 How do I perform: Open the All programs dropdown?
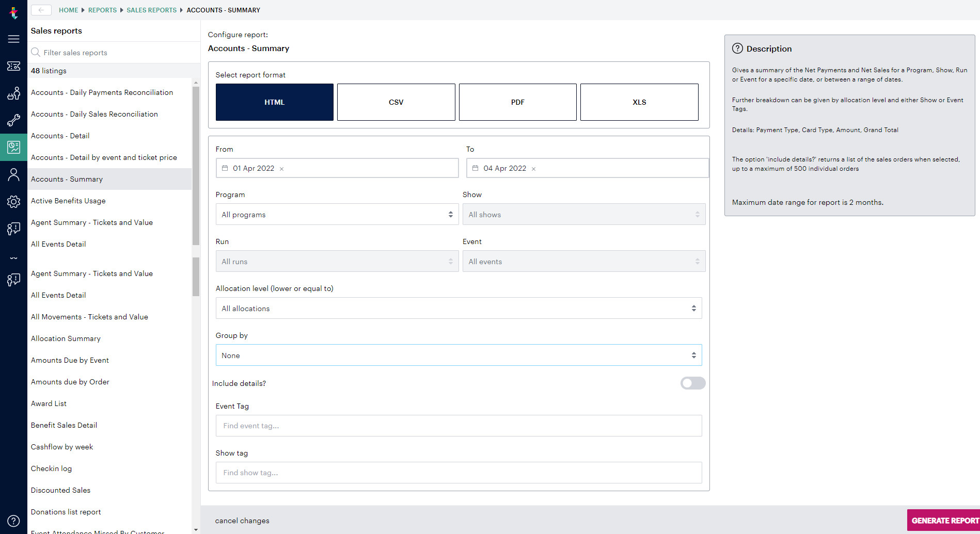coord(337,214)
